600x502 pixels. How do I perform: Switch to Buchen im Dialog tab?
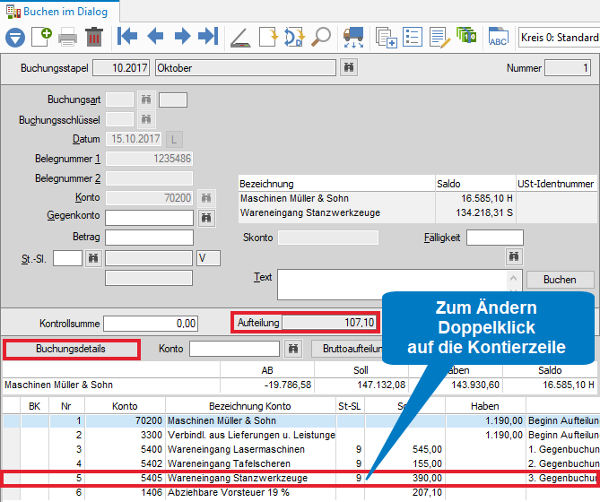(60, 11)
